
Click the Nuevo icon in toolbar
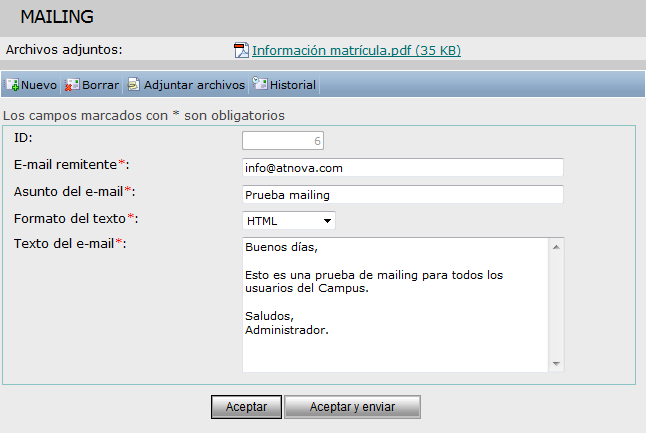[12, 85]
